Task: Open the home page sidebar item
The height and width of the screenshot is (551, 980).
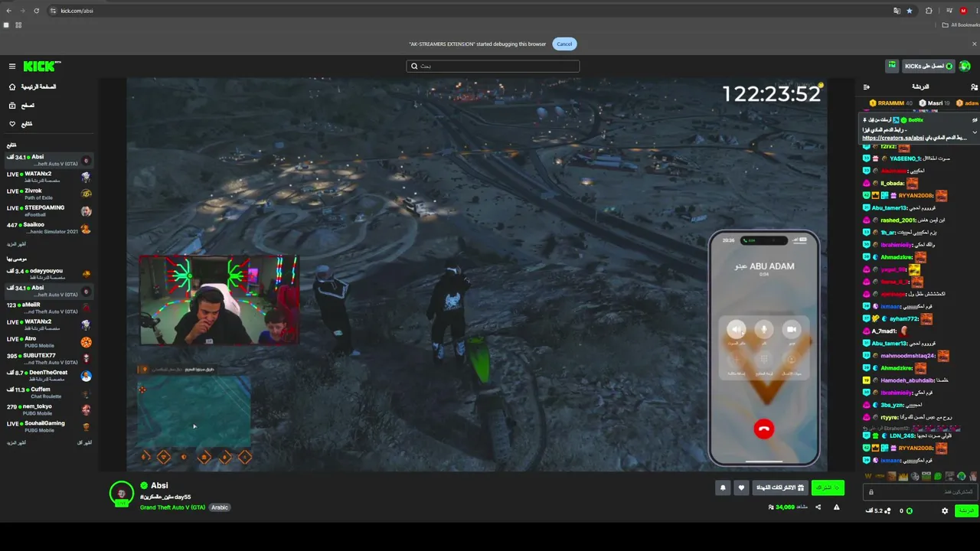Action: click(33, 87)
